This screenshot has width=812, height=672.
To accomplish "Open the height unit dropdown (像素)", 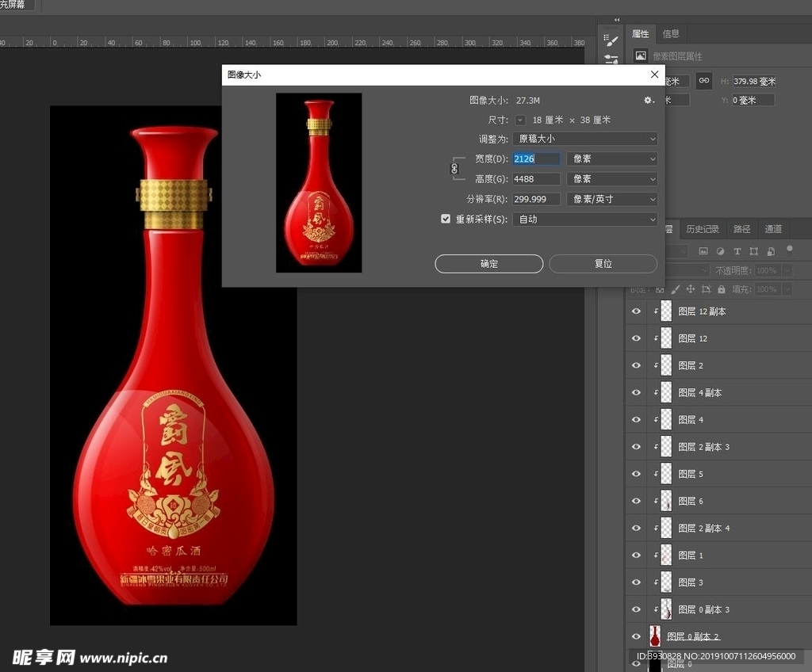I will coord(612,178).
